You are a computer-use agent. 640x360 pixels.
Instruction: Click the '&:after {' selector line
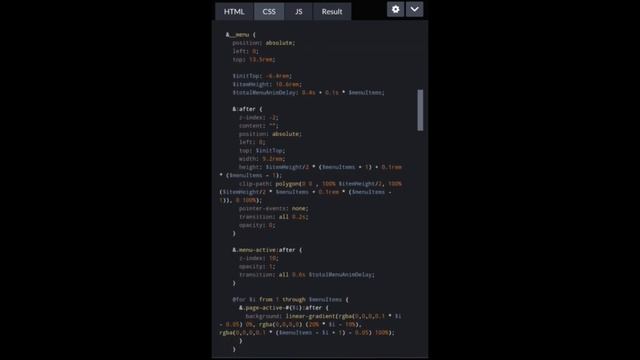pos(248,109)
